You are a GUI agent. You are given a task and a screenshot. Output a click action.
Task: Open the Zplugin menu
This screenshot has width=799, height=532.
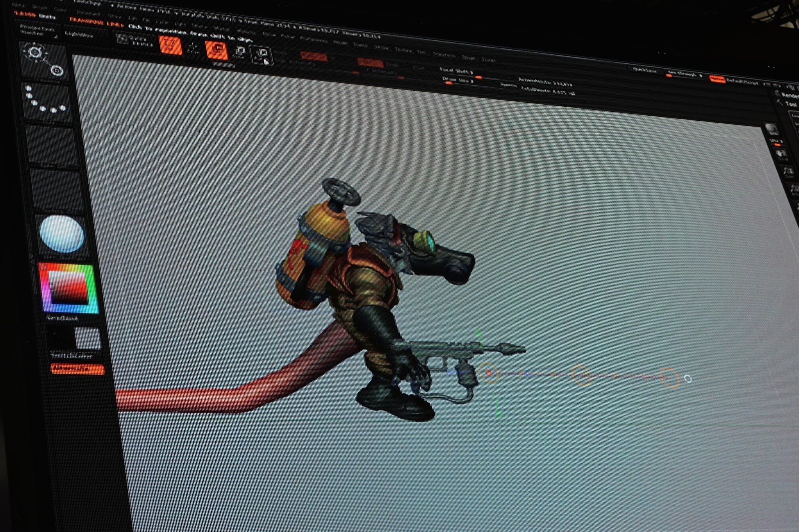pyautogui.click(x=468, y=57)
